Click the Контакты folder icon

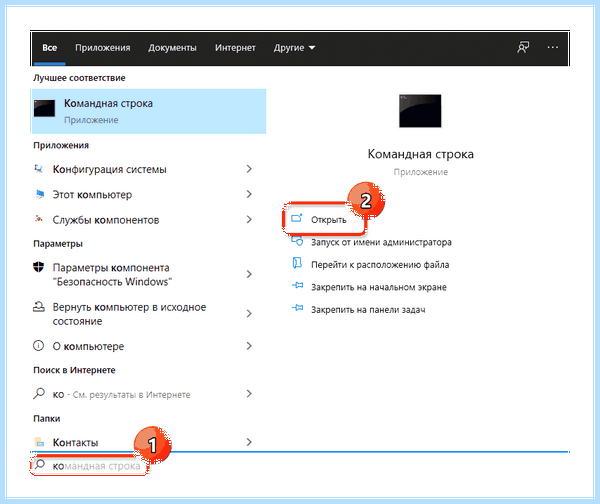pyautogui.click(x=39, y=442)
